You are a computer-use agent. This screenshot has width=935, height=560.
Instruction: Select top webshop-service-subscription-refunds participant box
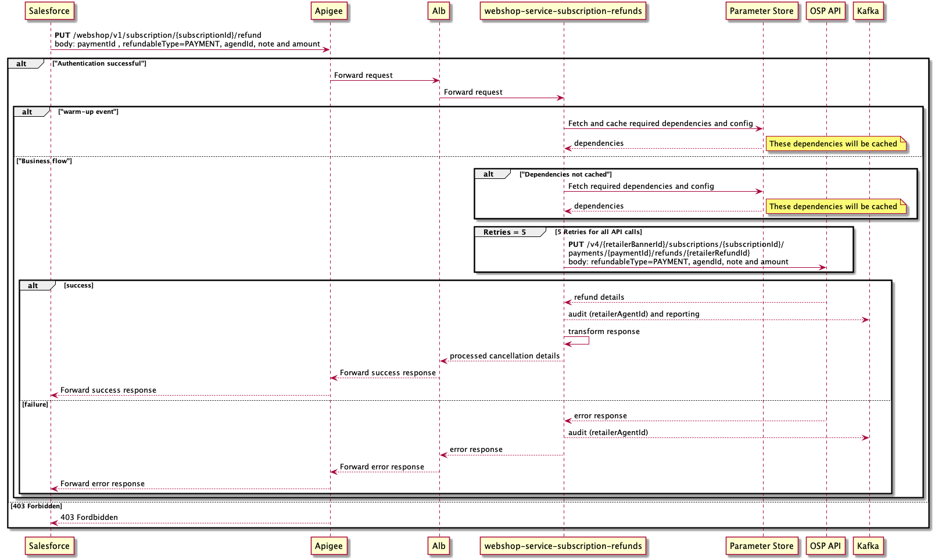(x=563, y=11)
